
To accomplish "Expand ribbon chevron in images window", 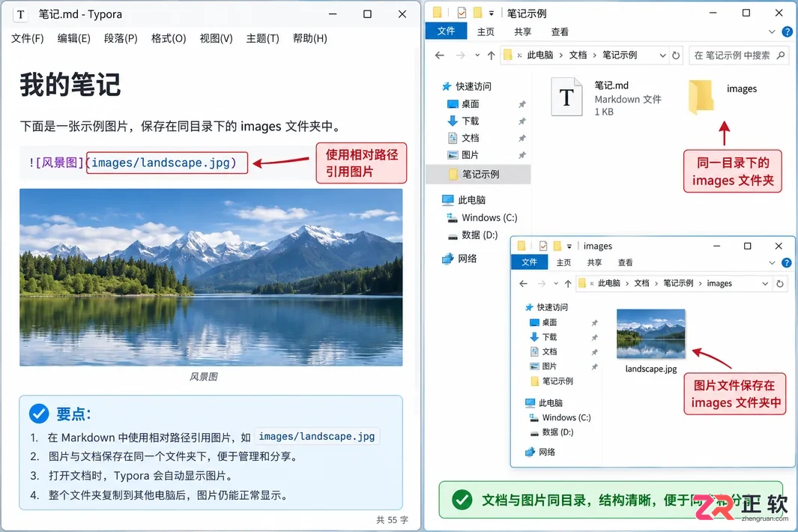I will [x=772, y=263].
